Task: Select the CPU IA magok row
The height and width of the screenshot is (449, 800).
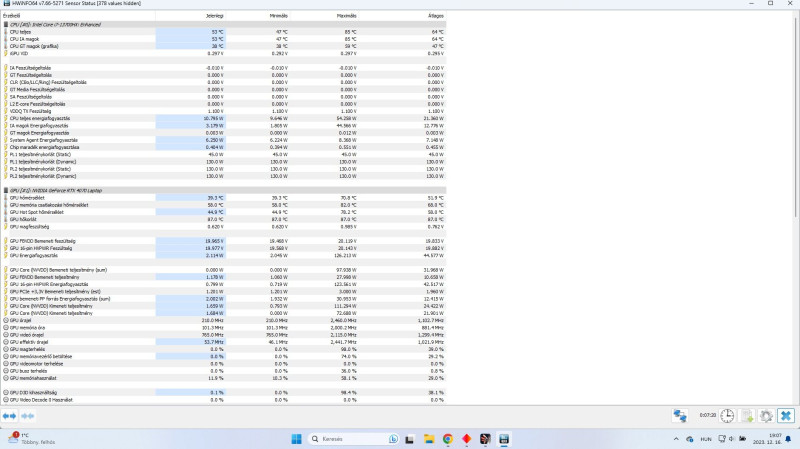Action: pyautogui.click(x=223, y=39)
